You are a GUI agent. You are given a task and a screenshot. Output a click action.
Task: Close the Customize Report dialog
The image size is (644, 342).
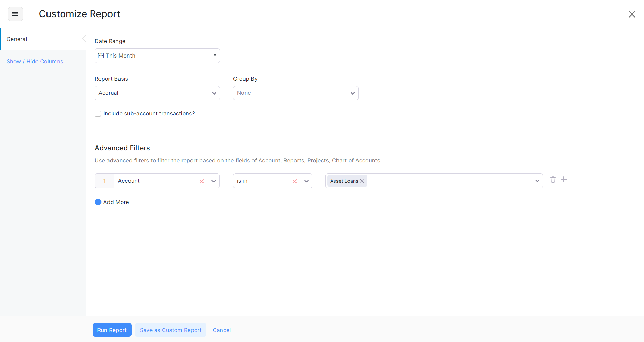[632, 14]
